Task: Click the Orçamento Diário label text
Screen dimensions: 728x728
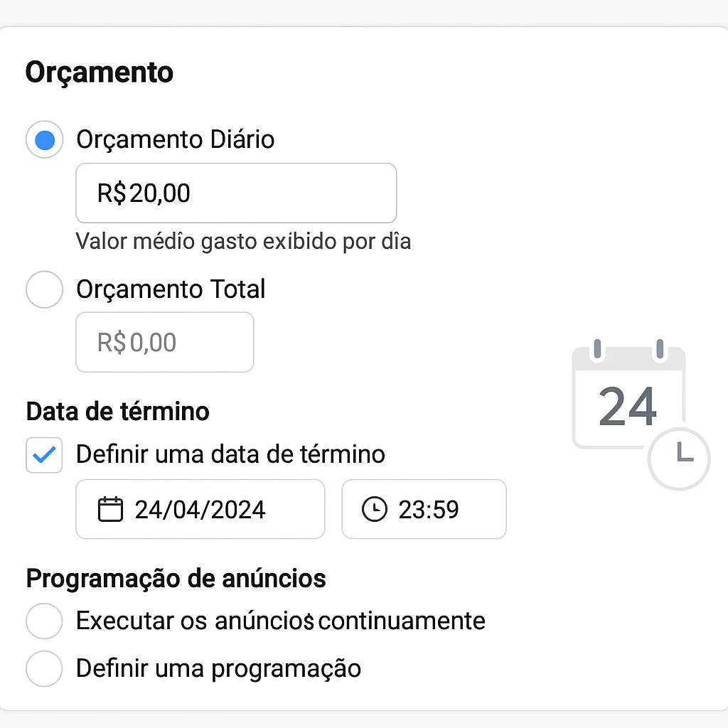Action: [x=176, y=140]
